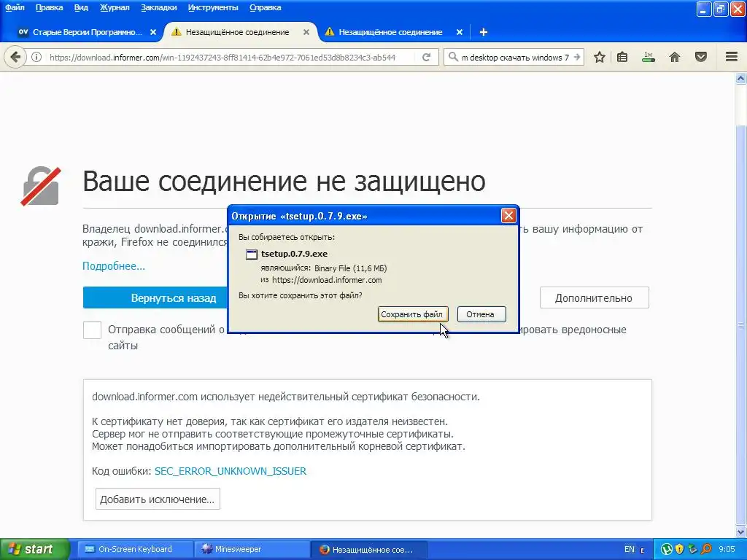Click the Firefox icon in the taskbar
The width and height of the screenshot is (747, 560).
tap(325, 550)
